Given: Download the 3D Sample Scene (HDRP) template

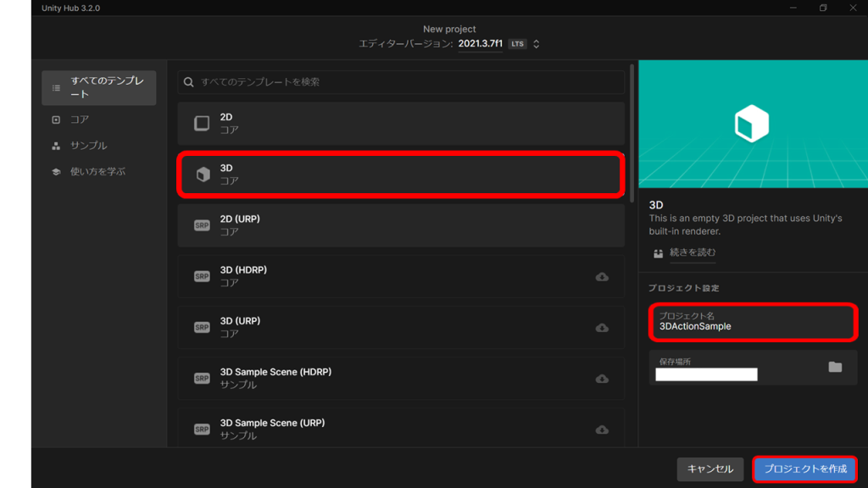Looking at the screenshot, I should (602, 379).
